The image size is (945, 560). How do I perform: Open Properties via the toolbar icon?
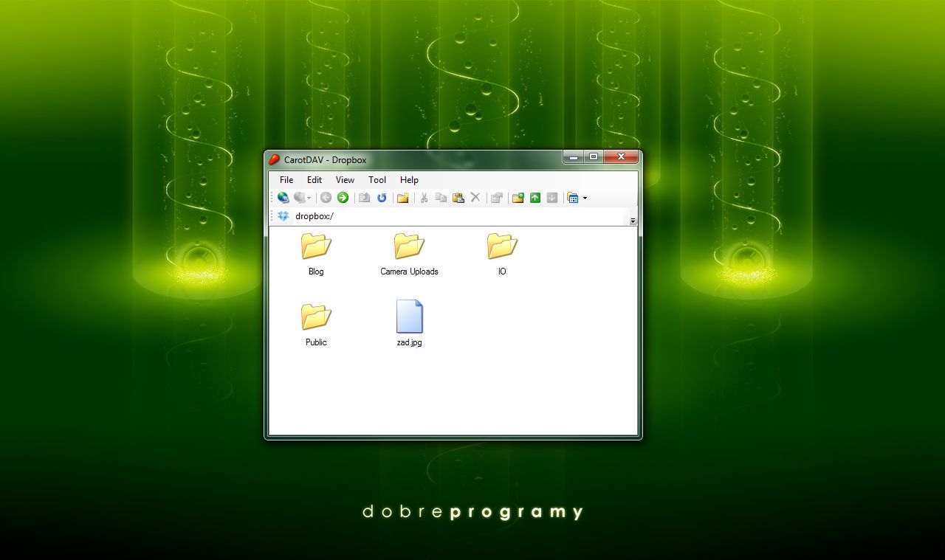[x=497, y=198]
